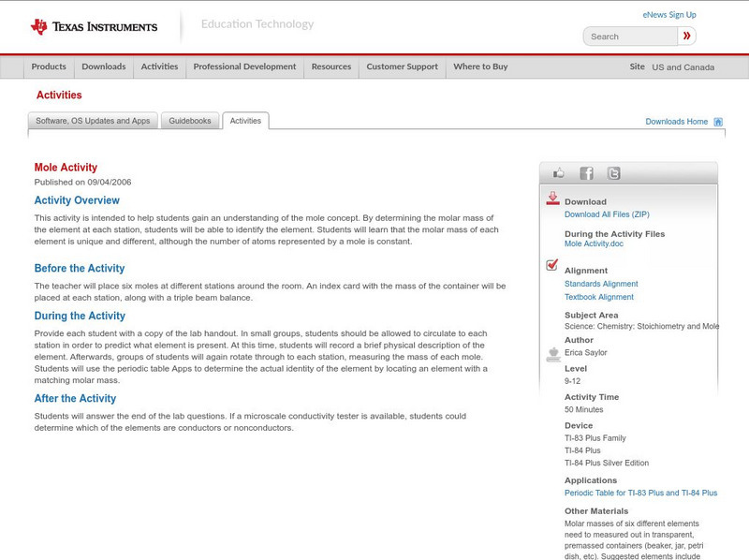
Task: Click the thumbs-up like icon
Action: [558, 173]
